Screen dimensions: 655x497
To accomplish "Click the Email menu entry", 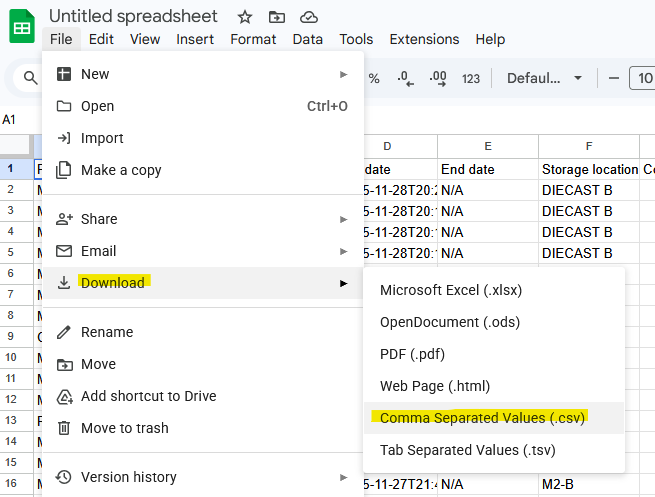I will (x=203, y=251).
